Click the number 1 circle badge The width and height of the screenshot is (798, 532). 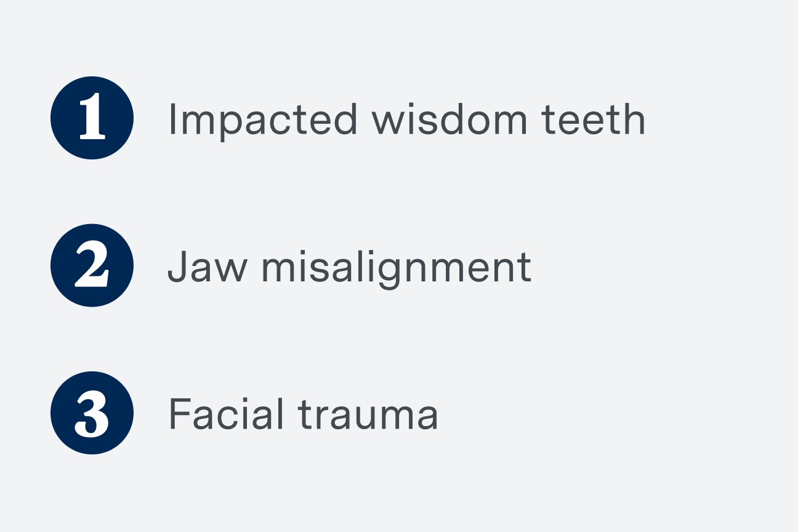click(92, 118)
